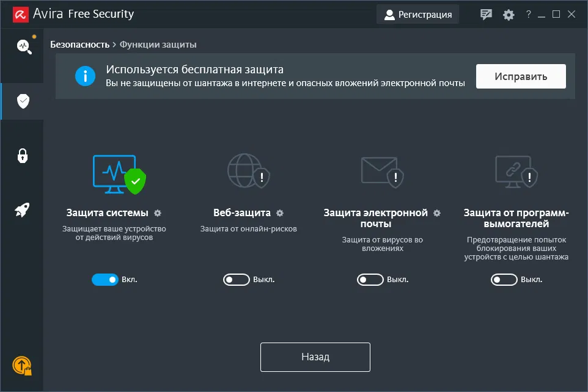This screenshot has width=588, height=392.
Task: Open the feedback chat icon
Action: click(x=487, y=15)
